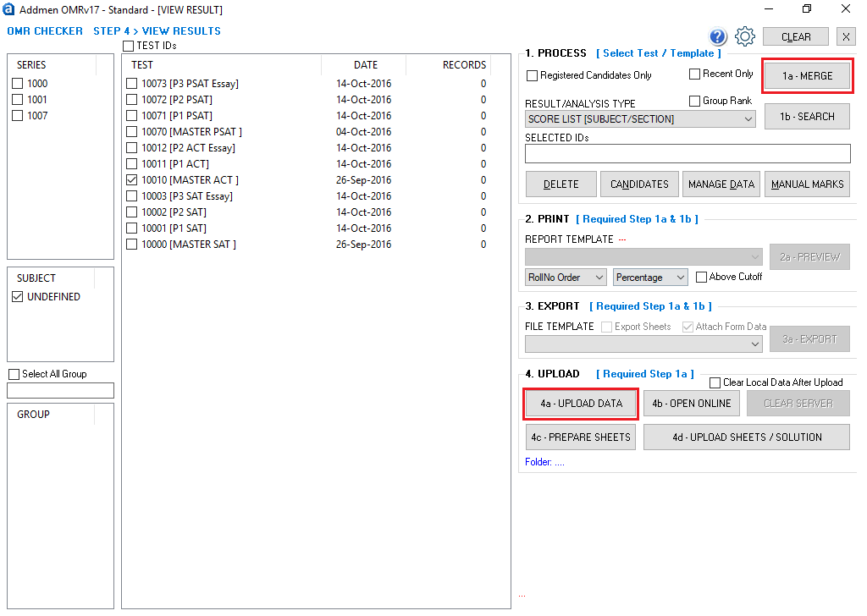867x616 pixels.
Task: Click the Select Test / Template link
Action: tap(659, 52)
